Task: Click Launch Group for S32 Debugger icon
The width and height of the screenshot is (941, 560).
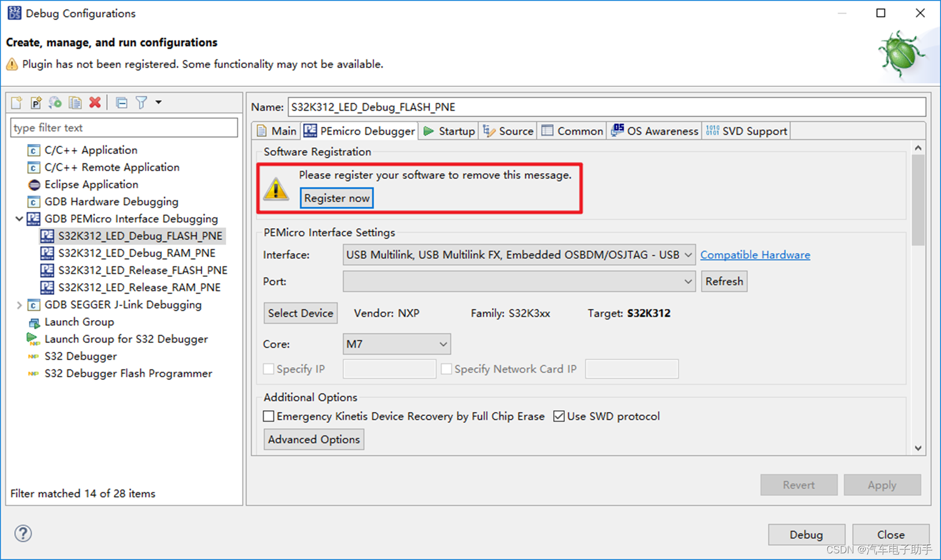Action: (x=33, y=339)
